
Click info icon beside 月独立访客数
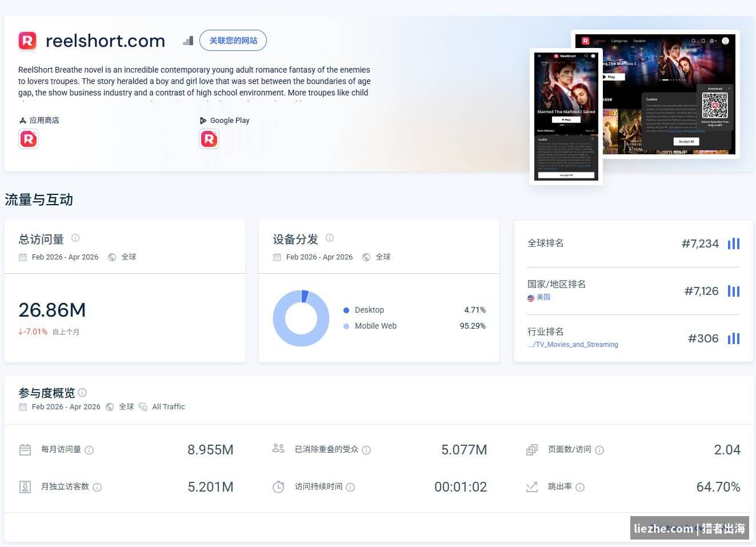[97, 488]
